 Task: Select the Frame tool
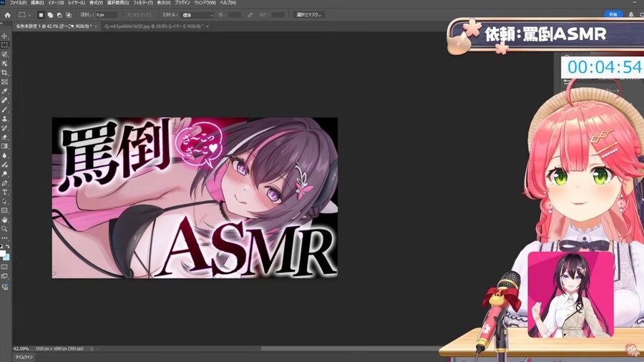tap(4, 82)
